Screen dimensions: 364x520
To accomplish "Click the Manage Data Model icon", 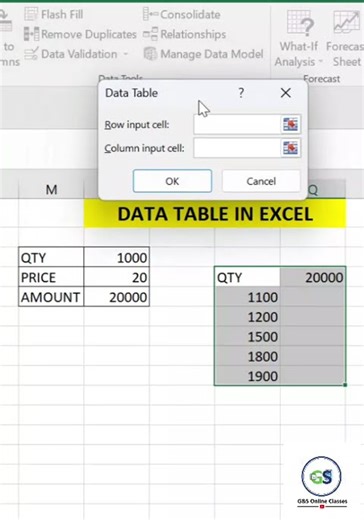I will coord(150,54).
